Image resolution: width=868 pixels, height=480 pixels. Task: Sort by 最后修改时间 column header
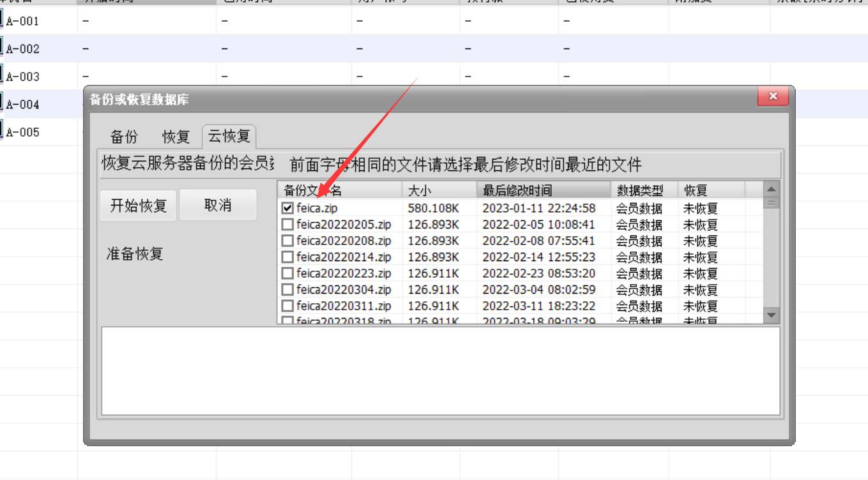(x=543, y=190)
